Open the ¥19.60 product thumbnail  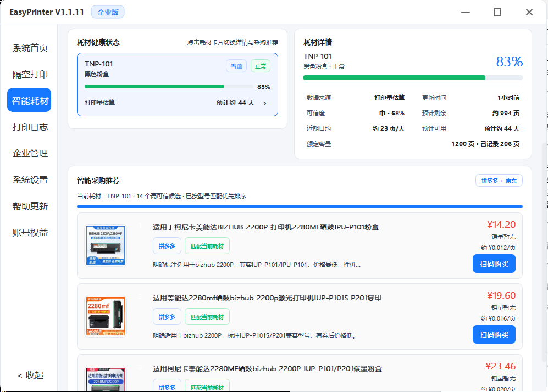tap(106, 316)
